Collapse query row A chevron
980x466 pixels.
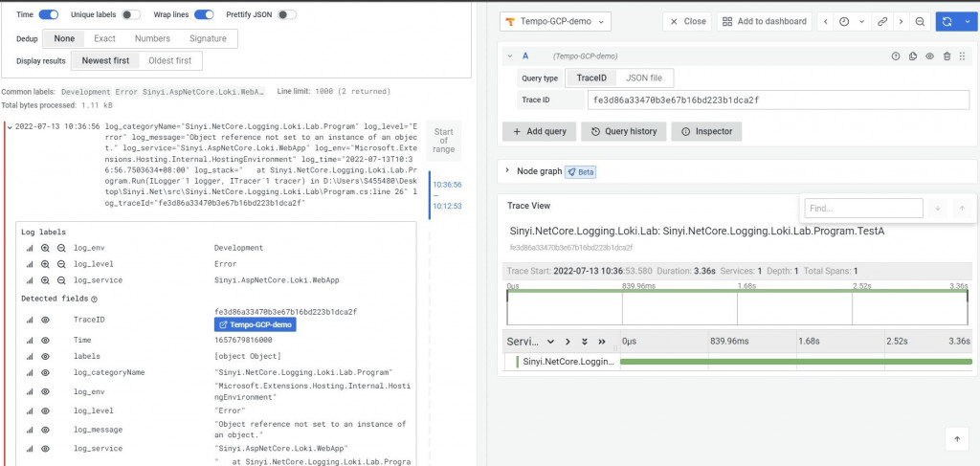(x=510, y=56)
